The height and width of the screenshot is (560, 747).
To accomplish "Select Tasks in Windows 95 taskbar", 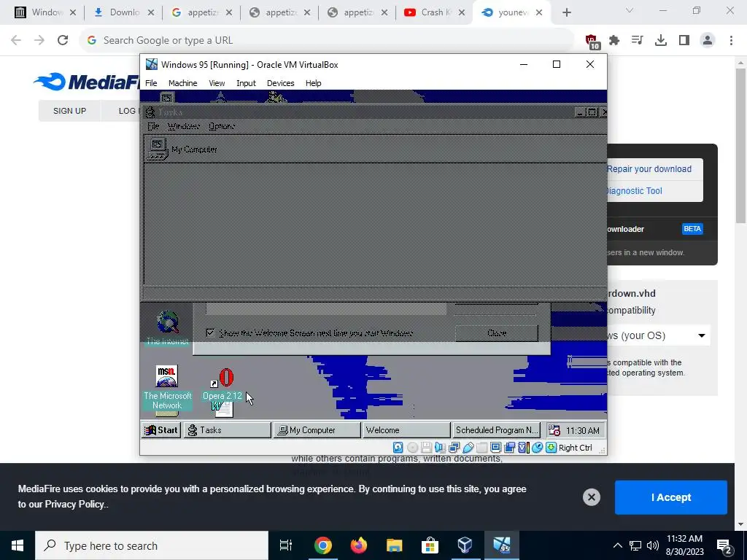I will click(x=228, y=430).
